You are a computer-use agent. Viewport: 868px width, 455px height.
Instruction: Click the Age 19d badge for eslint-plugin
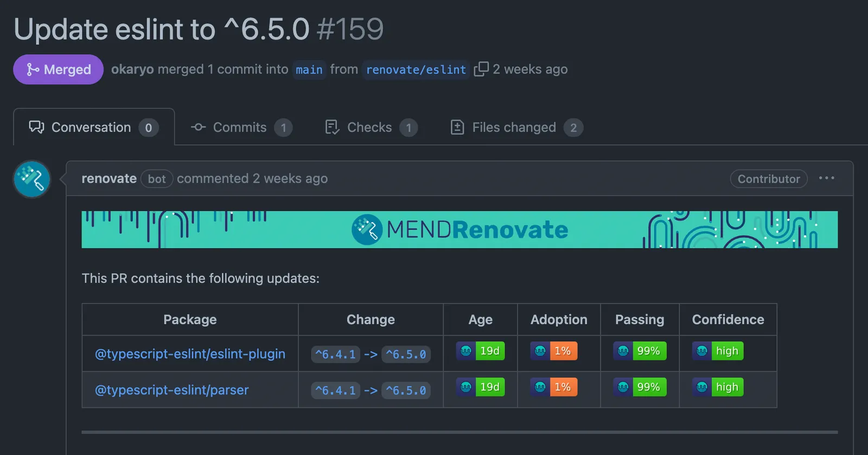(x=481, y=351)
